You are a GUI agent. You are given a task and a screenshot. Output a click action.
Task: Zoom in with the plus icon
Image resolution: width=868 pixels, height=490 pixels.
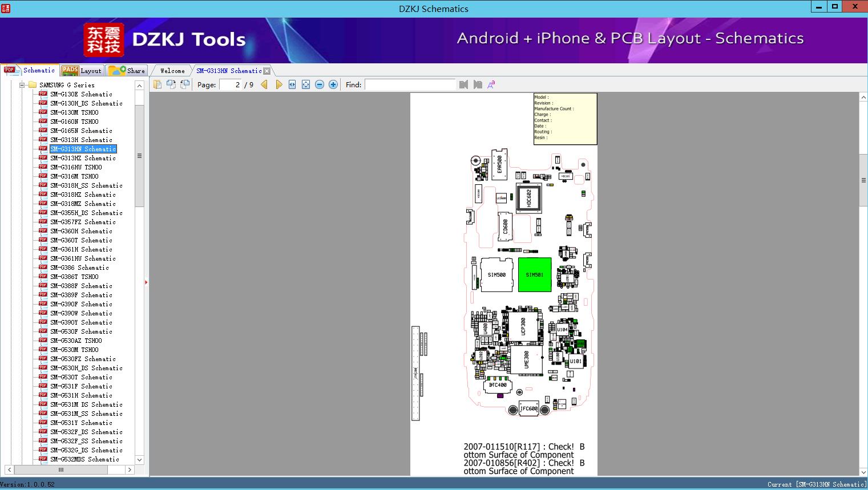pyautogui.click(x=333, y=84)
